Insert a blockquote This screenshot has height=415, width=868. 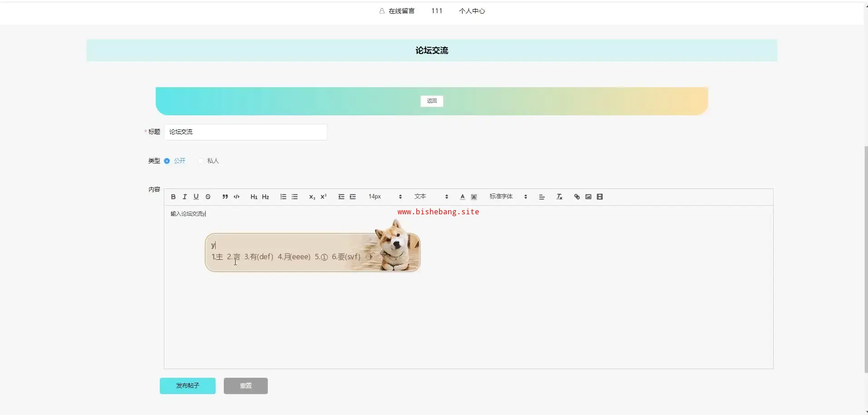tap(225, 197)
